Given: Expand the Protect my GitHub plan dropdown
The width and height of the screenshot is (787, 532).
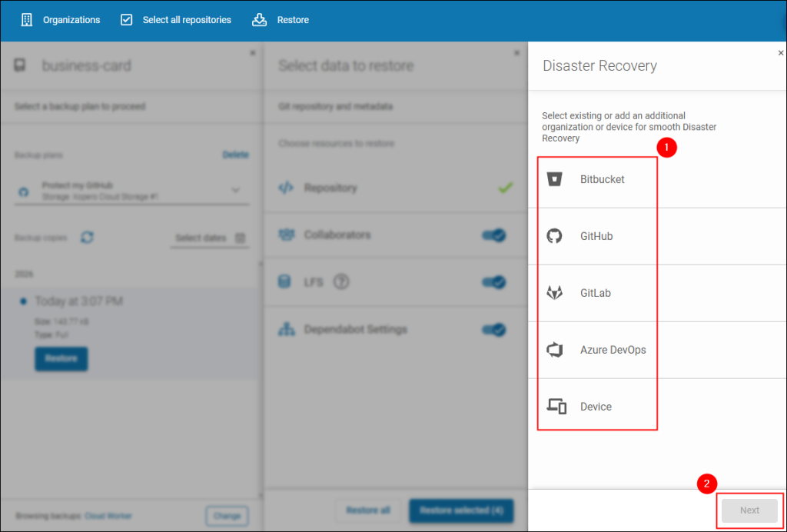Looking at the screenshot, I should click(x=235, y=190).
